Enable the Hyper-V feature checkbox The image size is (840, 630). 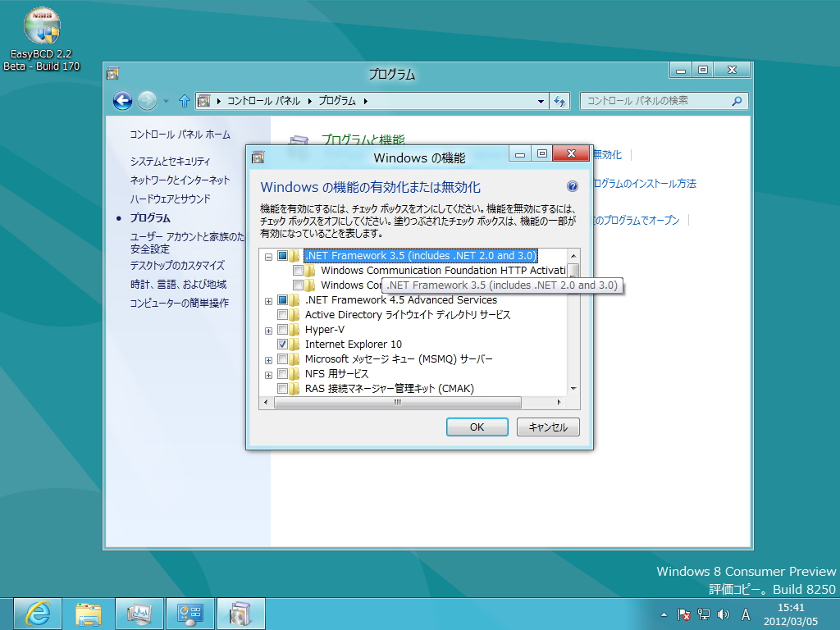pyautogui.click(x=282, y=330)
